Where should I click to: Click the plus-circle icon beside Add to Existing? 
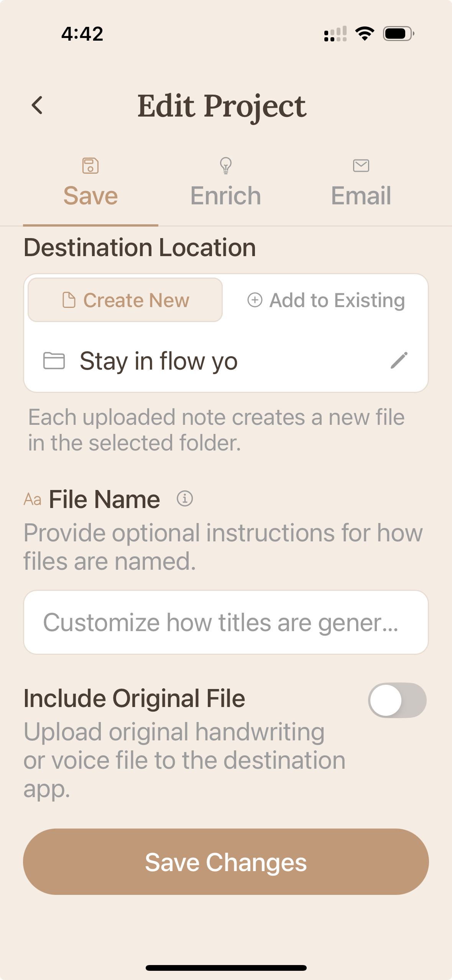[x=256, y=301]
